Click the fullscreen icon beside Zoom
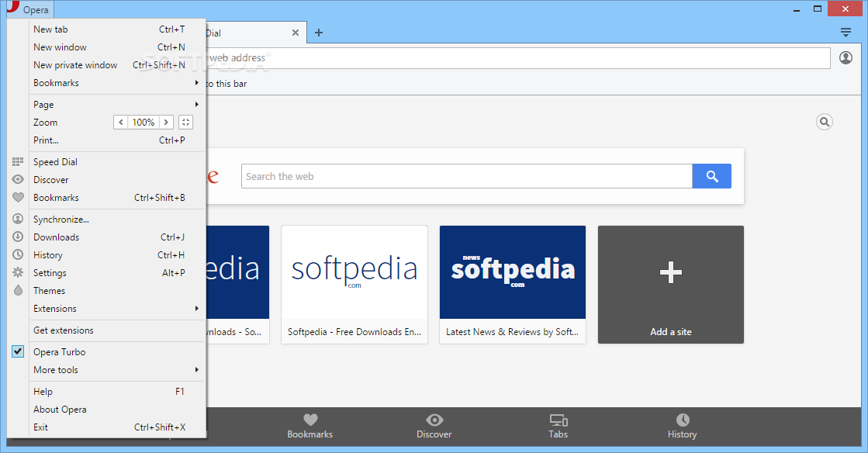Screen dimensions: 868x453 tap(185, 123)
